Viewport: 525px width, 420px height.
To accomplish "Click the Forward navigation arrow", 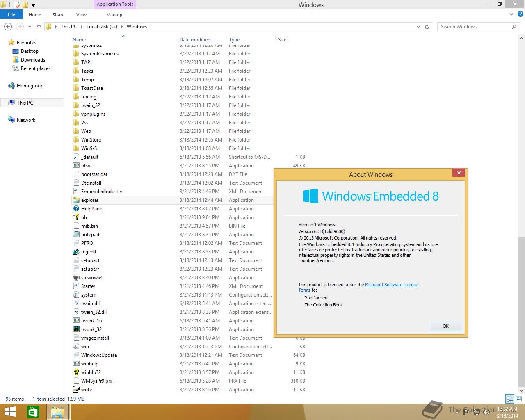I will 20,27.
